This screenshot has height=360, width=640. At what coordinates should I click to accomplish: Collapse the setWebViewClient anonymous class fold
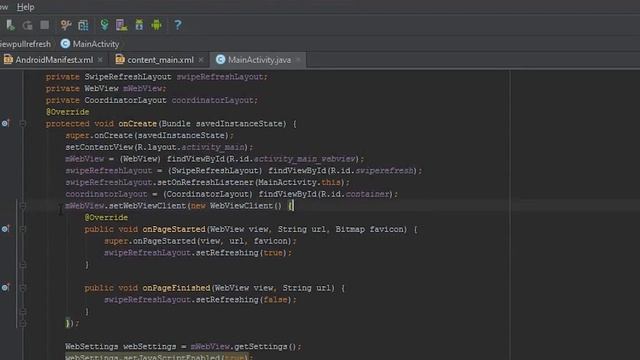(x=23, y=206)
